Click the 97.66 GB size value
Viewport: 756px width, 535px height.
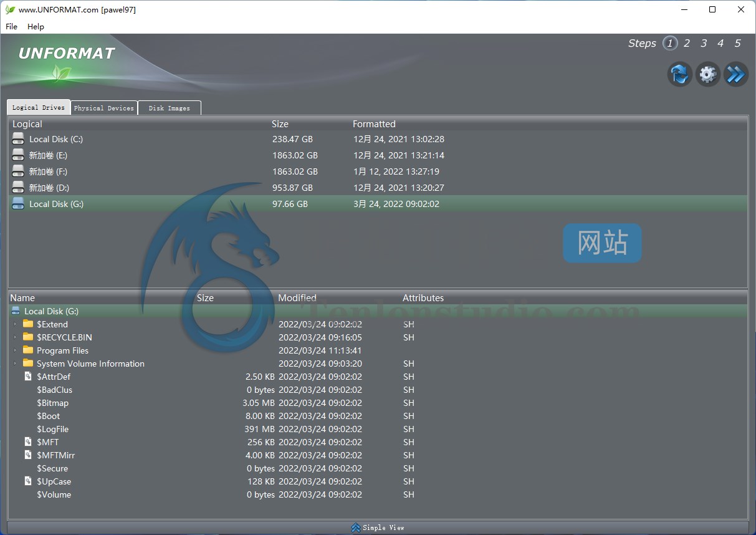(290, 204)
